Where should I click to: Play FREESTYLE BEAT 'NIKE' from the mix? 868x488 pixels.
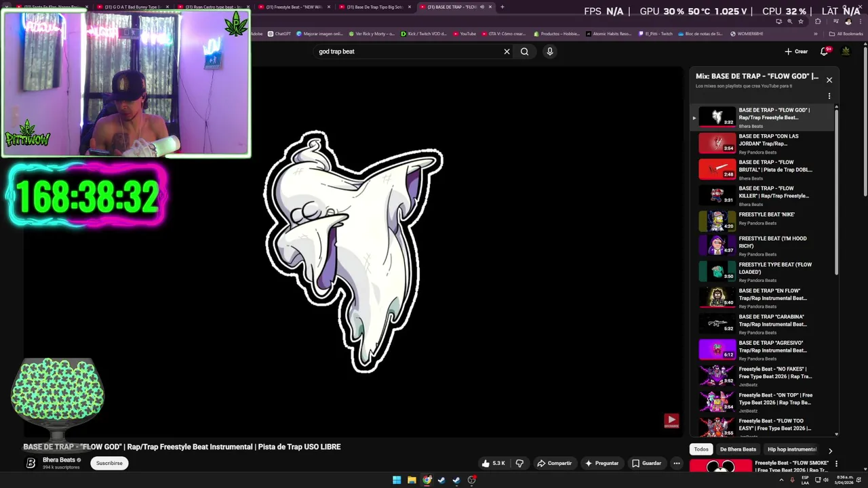763,221
